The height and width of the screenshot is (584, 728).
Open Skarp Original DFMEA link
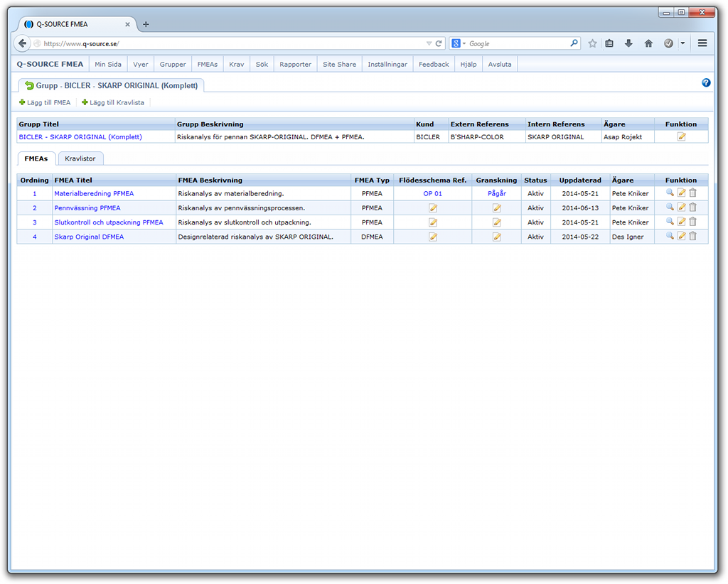point(89,237)
